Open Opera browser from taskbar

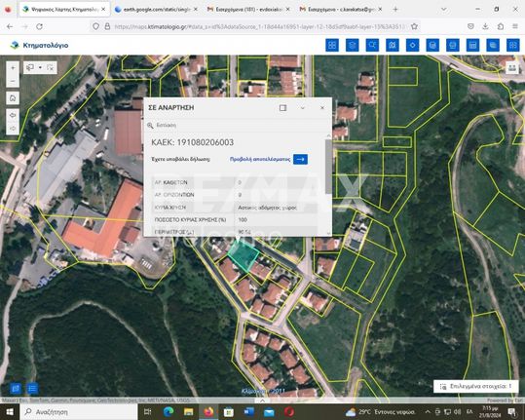[x=289, y=411]
